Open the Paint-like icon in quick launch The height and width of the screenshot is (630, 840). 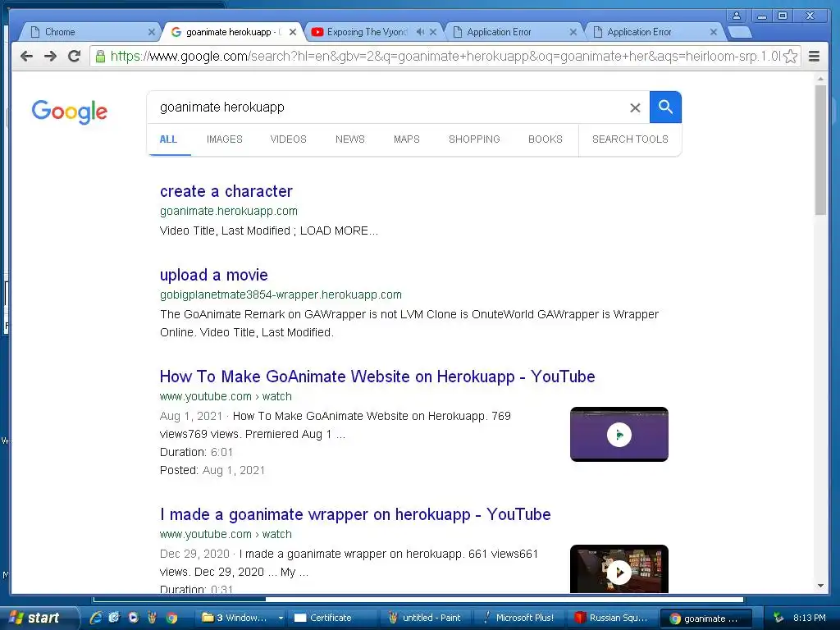click(152, 618)
